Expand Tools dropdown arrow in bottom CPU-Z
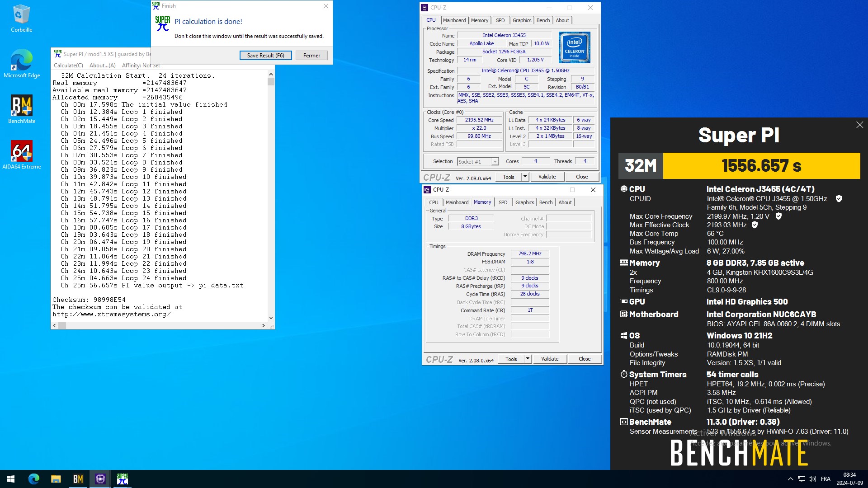This screenshot has height=488, width=868. pos(528,359)
